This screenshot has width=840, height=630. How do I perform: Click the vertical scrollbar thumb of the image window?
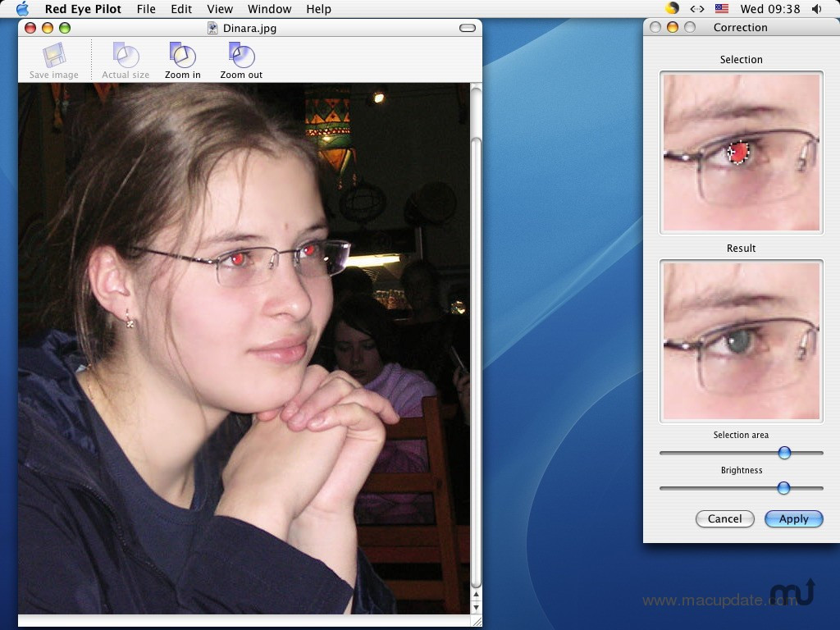click(476, 363)
